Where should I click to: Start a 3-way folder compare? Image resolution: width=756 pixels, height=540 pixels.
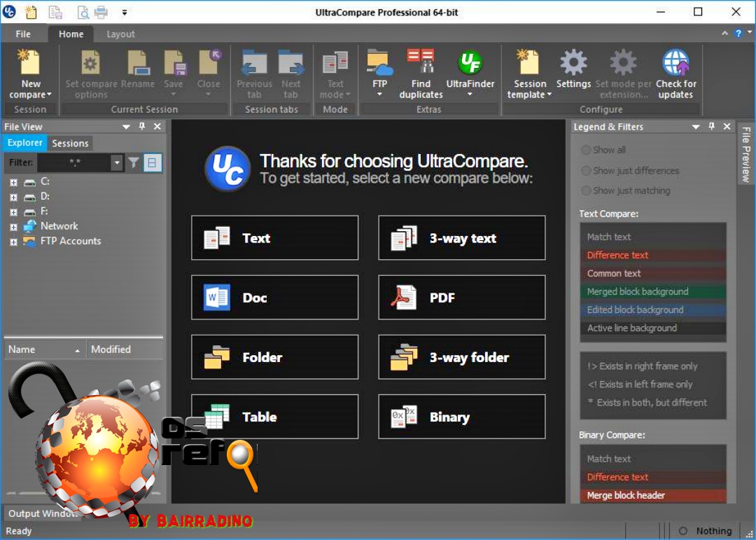click(x=462, y=357)
